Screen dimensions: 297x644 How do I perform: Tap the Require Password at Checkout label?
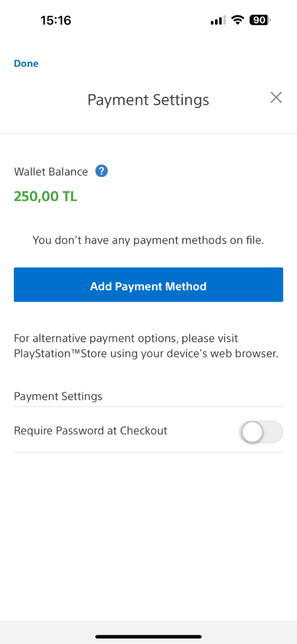[x=91, y=431]
